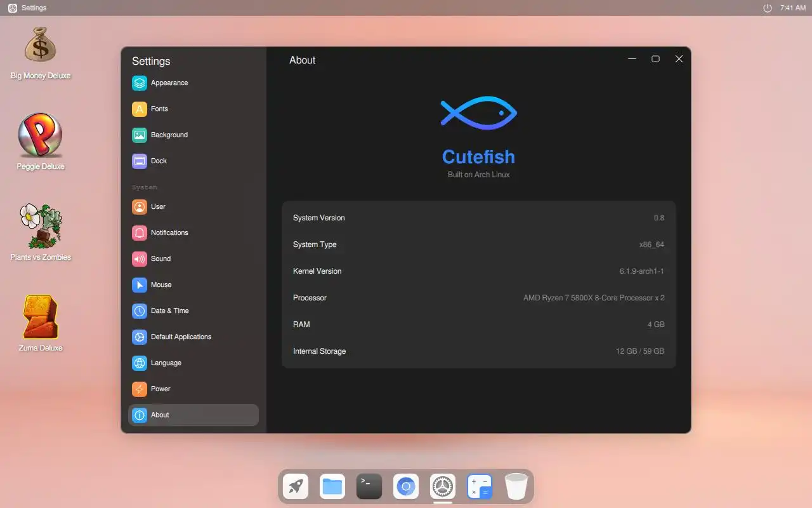Click the Default Applications gear icon

point(140,337)
